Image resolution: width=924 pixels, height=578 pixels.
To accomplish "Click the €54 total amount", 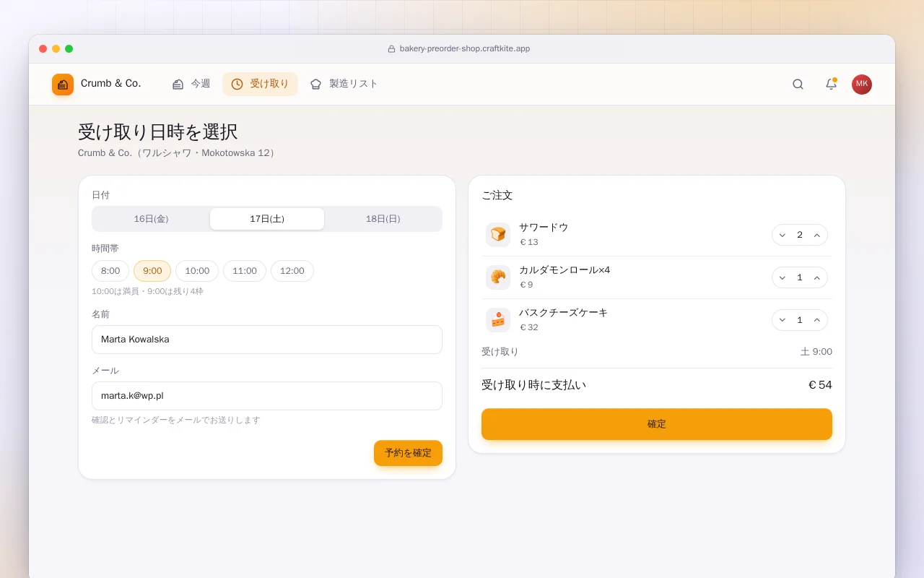I will [820, 385].
